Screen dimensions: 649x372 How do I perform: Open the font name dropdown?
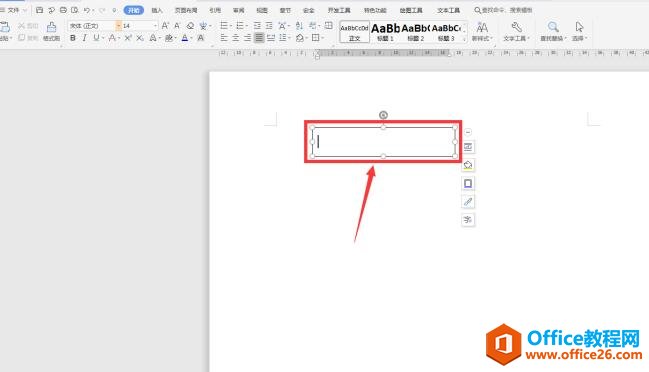(x=118, y=26)
